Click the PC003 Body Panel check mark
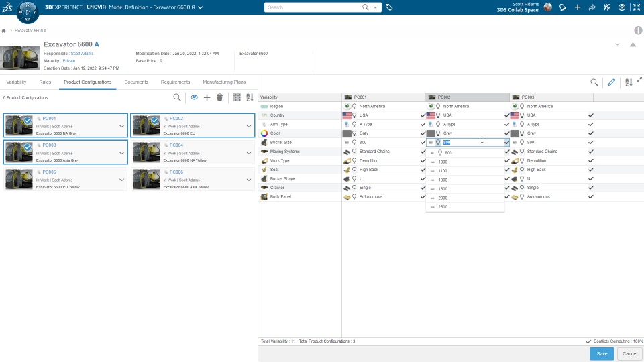This screenshot has height=362, width=644. [x=590, y=197]
